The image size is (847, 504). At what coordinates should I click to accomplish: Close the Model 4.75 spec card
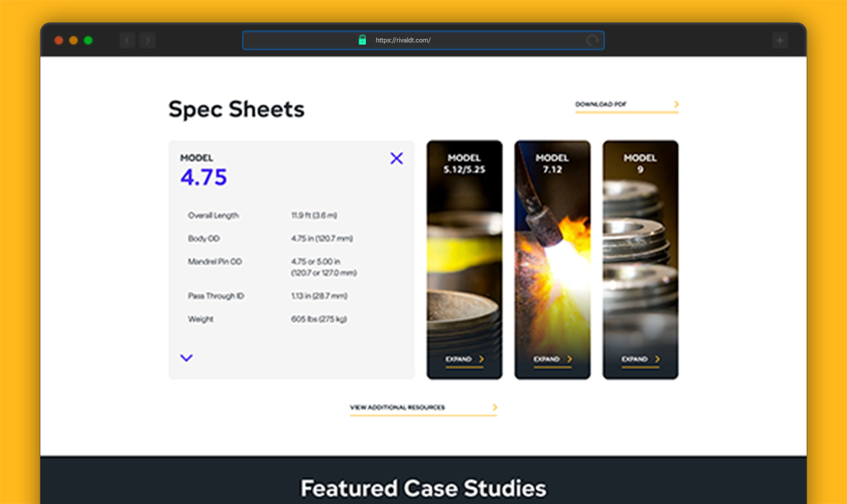click(x=396, y=158)
